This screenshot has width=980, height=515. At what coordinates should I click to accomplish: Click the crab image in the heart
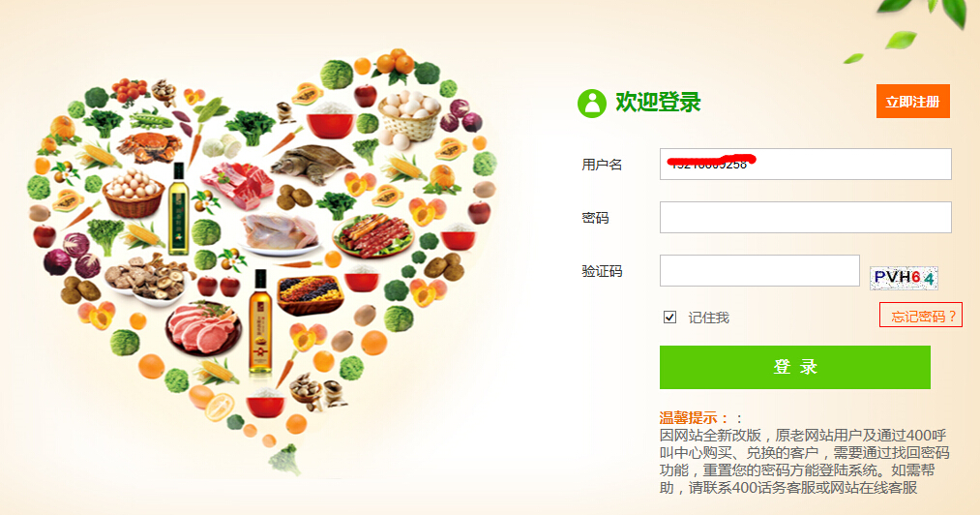pos(149,146)
